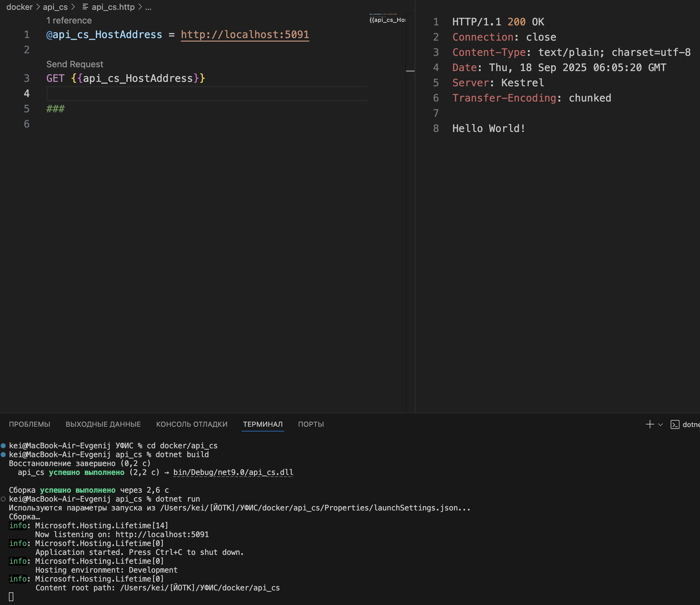Open the breadcrumb ellipsis symbol picker
700x605 pixels.
click(148, 7)
